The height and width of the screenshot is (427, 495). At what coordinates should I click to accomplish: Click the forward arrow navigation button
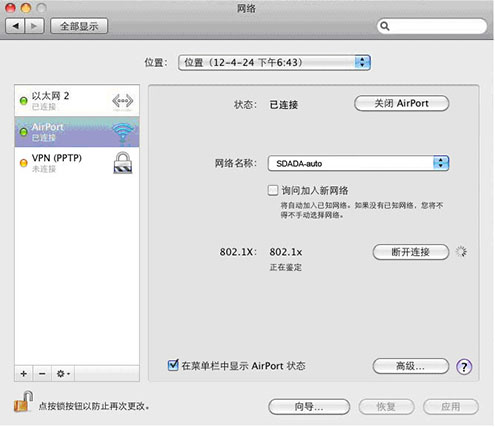(34, 26)
